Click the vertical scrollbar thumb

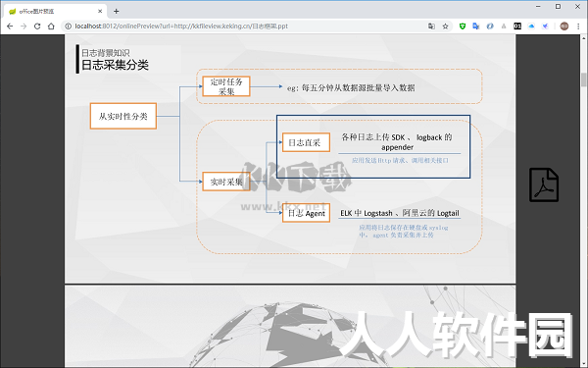click(584, 79)
